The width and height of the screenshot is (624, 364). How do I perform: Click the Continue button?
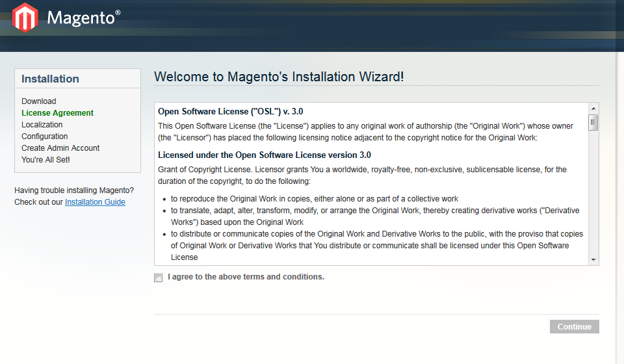click(x=574, y=326)
